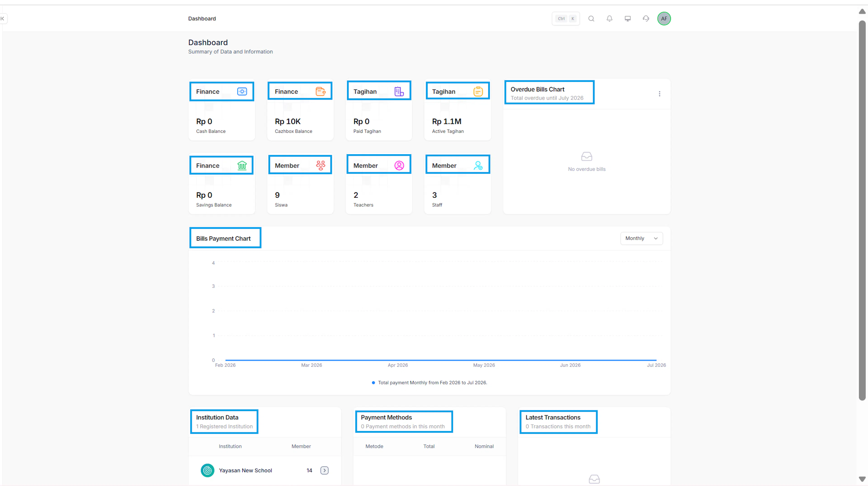The width and height of the screenshot is (868, 486).
Task: Open the AF user avatar menu
Action: (x=664, y=19)
